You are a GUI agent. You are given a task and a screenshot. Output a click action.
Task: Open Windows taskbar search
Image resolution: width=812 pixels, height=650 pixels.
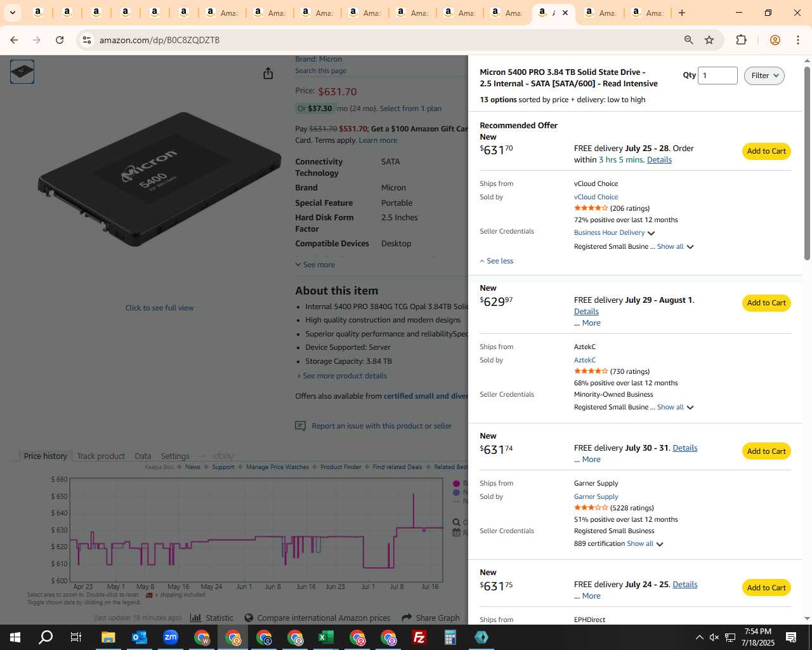tap(46, 637)
